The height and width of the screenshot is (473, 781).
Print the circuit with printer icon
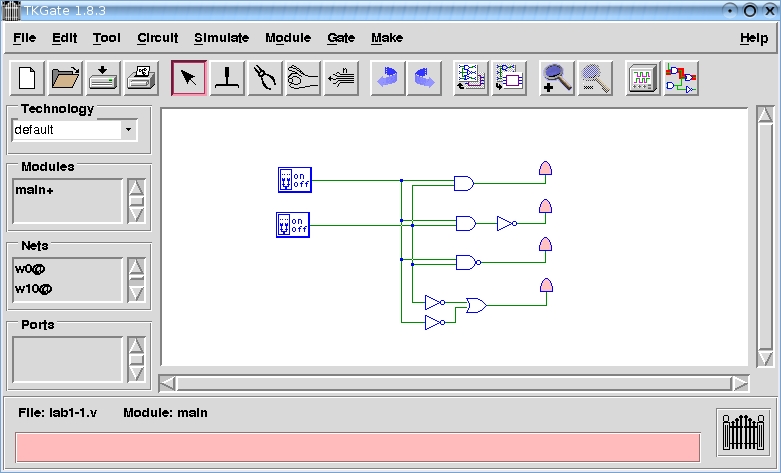point(141,78)
